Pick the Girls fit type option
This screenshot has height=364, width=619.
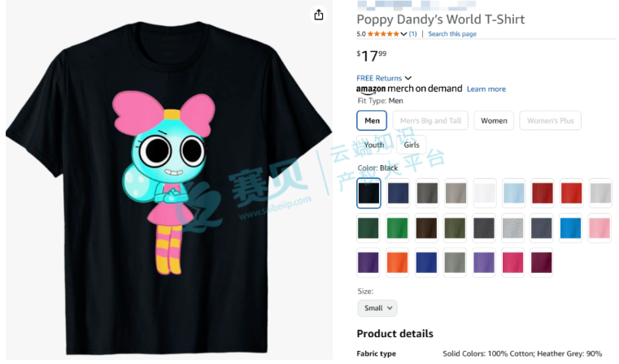411,145
